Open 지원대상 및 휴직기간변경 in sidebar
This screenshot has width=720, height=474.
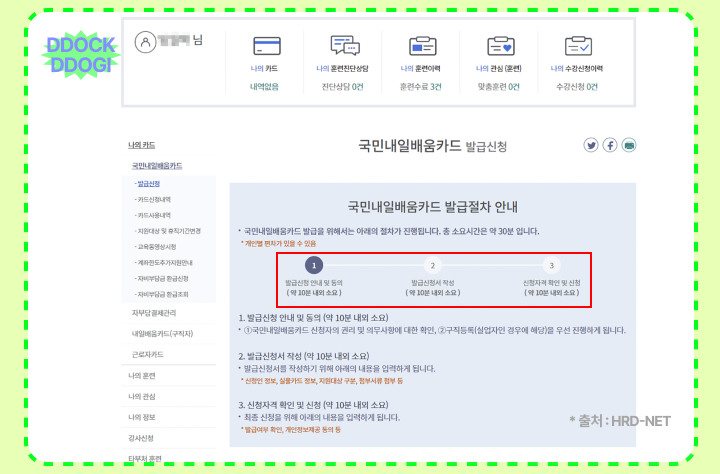tap(168, 231)
